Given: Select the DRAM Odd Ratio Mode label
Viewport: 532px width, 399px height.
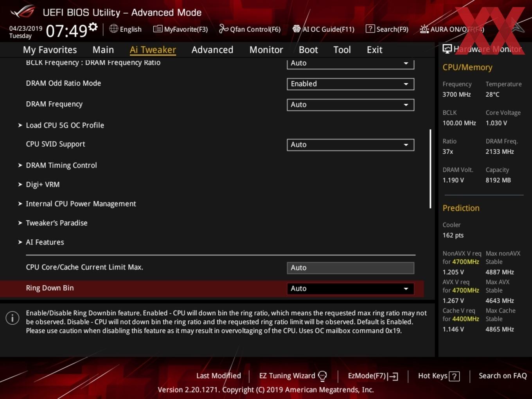Looking at the screenshot, I should (63, 83).
